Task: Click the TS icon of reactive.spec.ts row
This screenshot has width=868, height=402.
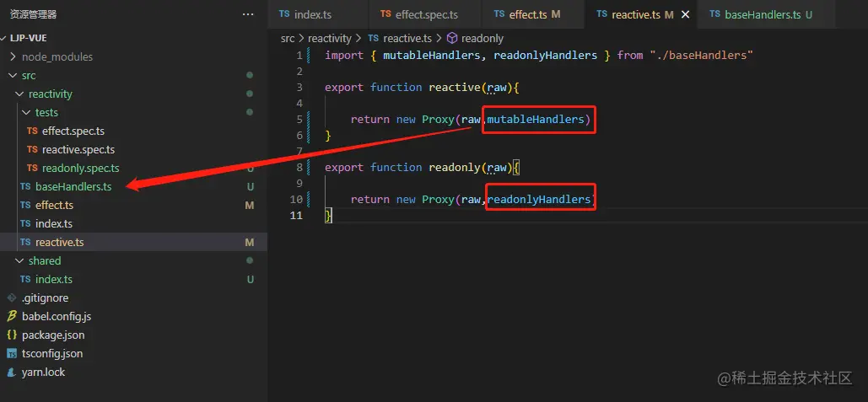Action: pos(32,149)
